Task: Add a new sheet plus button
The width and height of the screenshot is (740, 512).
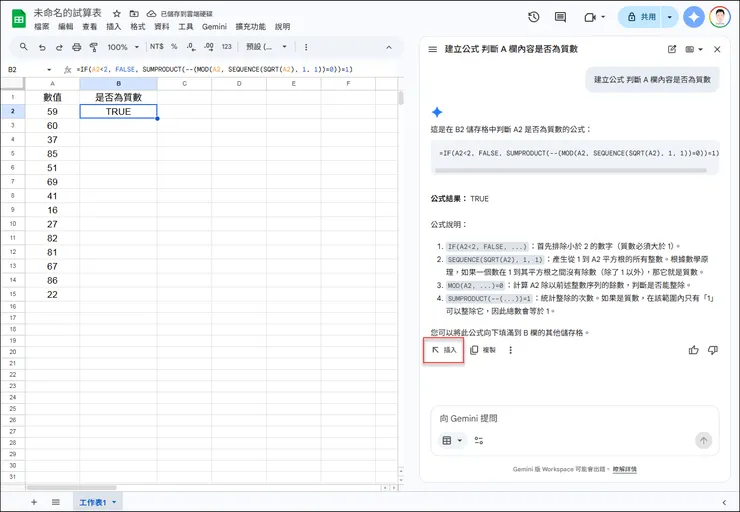Action: (x=34, y=502)
